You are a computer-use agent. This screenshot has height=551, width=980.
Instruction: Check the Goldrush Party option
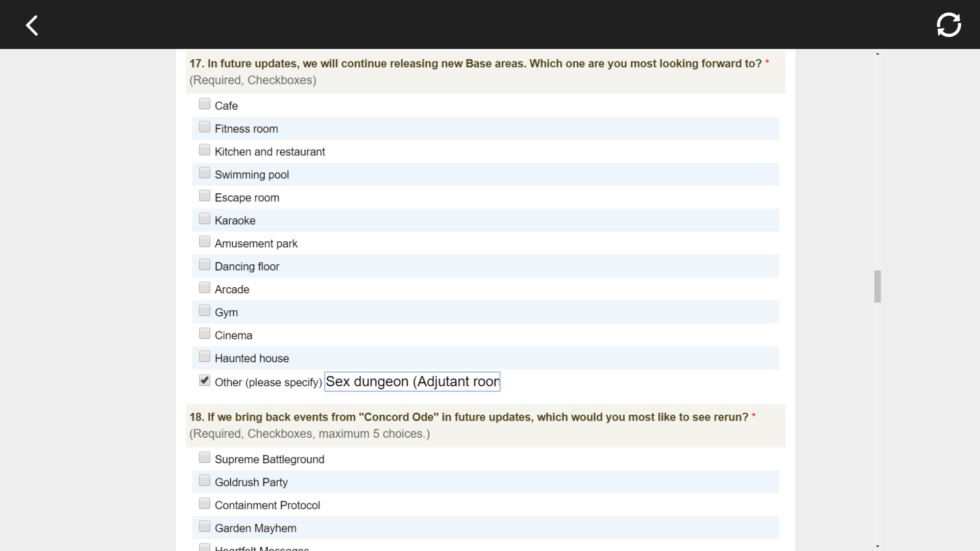tap(205, 481)
